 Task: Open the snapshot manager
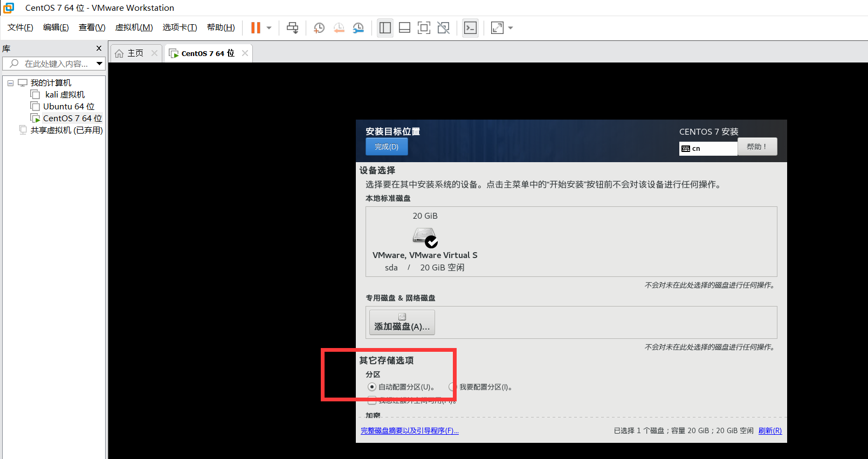coord(359,28)
